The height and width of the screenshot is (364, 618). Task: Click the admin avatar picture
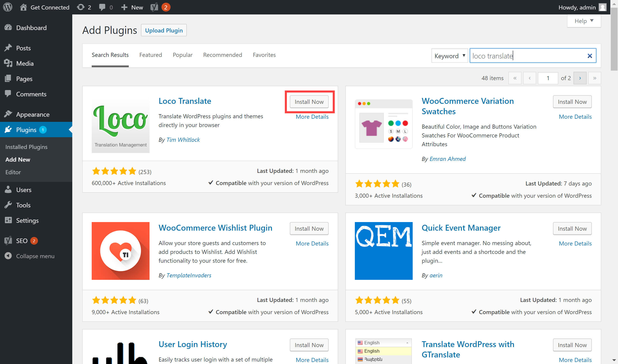pos(603,7)
